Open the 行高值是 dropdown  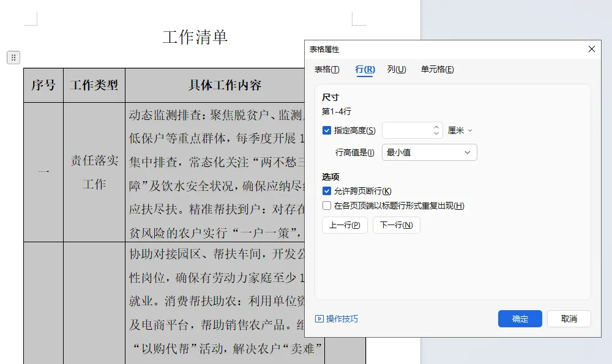(430, 152)
